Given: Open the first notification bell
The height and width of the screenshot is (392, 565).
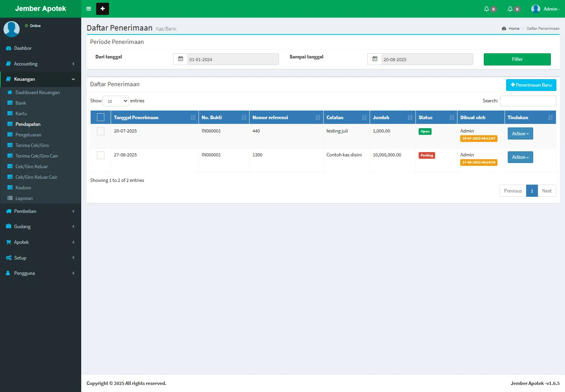Looking at the screenshot, I should coord(487,9).
